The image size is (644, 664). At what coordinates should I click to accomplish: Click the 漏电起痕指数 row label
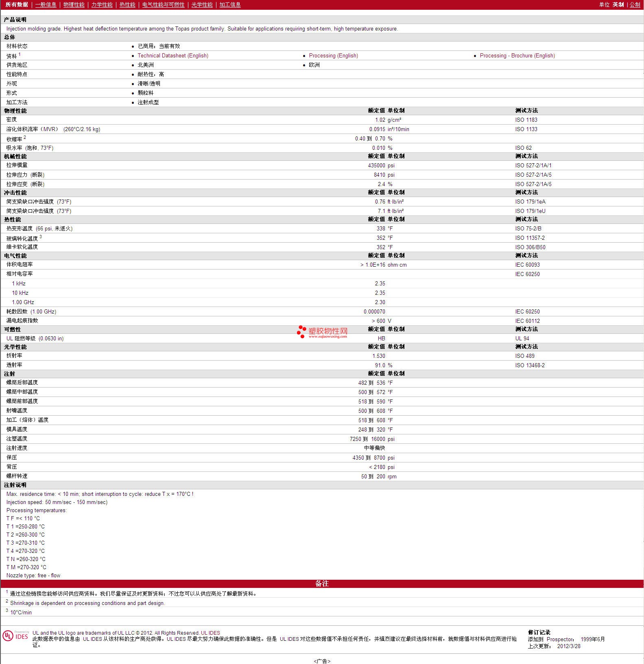[x=22, y=320]
